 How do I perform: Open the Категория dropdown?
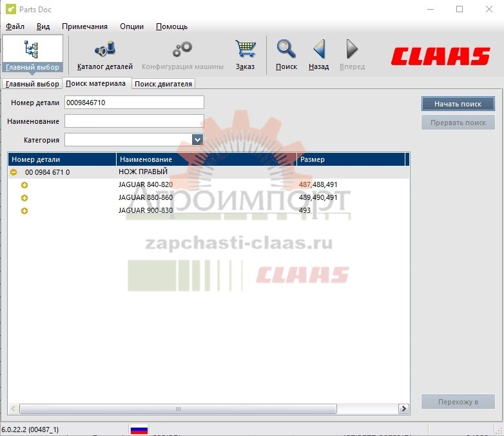click(x=197, y=140)
